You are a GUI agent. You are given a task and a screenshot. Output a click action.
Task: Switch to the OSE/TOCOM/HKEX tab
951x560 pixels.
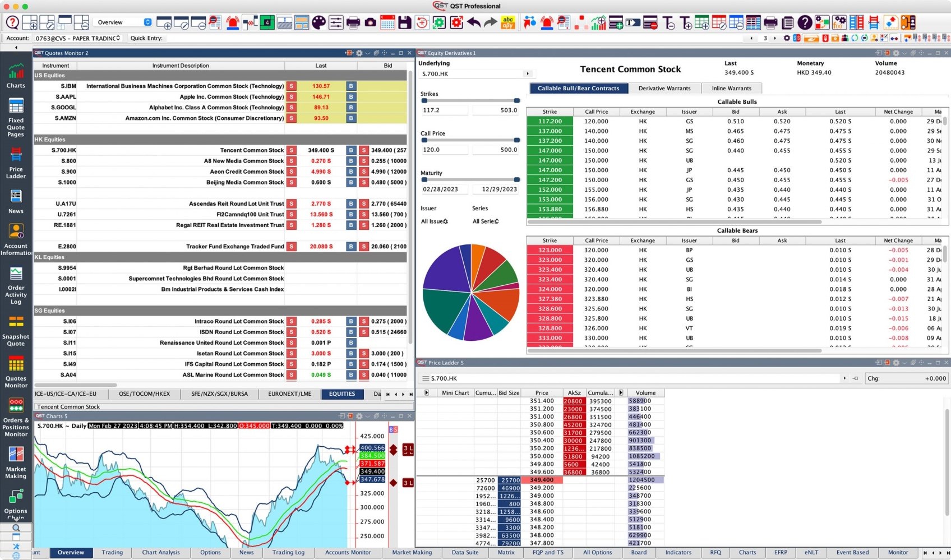(x=144, y=394)
